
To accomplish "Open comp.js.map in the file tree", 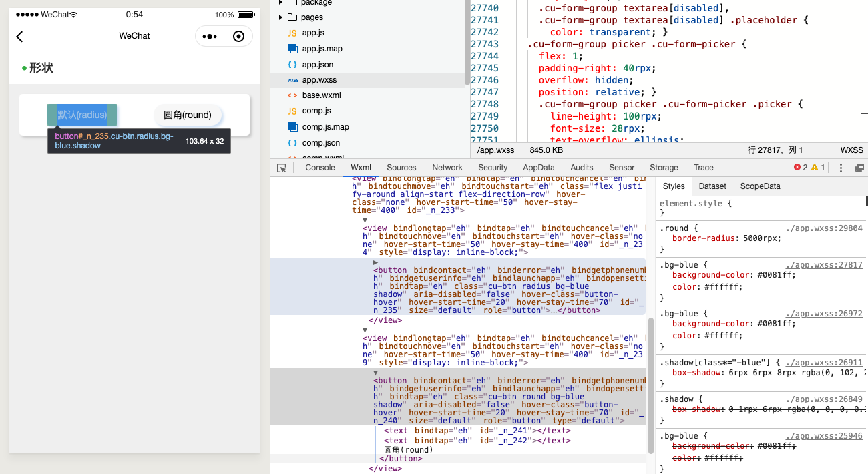I will [x=368, y=127].
